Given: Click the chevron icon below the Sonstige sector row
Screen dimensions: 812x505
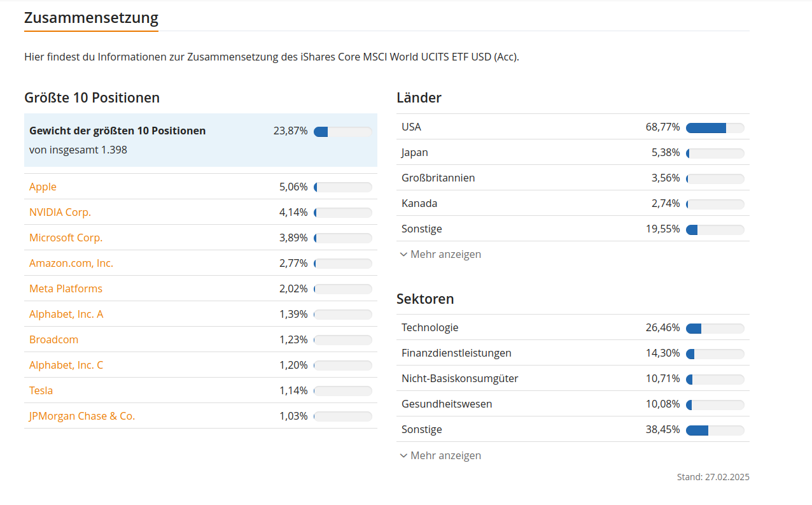Looking at the screenshot, I should (x=403, y=455).
